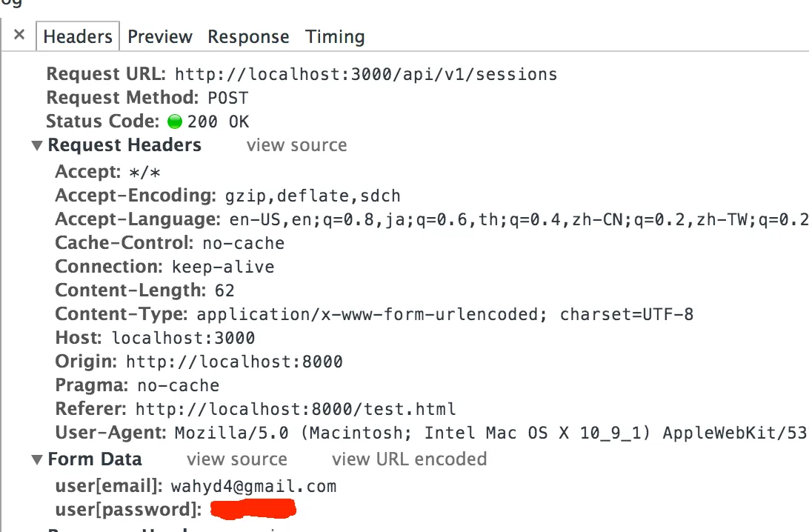The height and width of the screenshot is (532, 809).
Task: Close the request details panel
Action: tap(19, 35)
